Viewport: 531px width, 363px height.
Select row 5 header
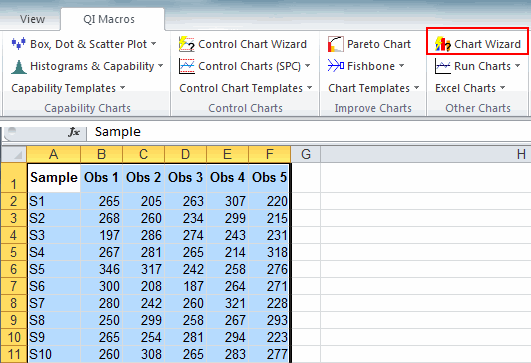point(13,252)
